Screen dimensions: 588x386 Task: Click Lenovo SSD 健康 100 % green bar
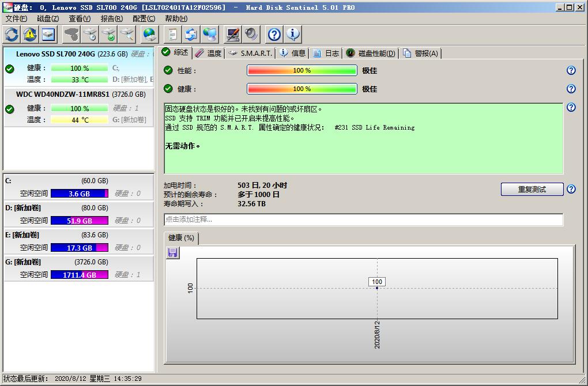point(80,68)
